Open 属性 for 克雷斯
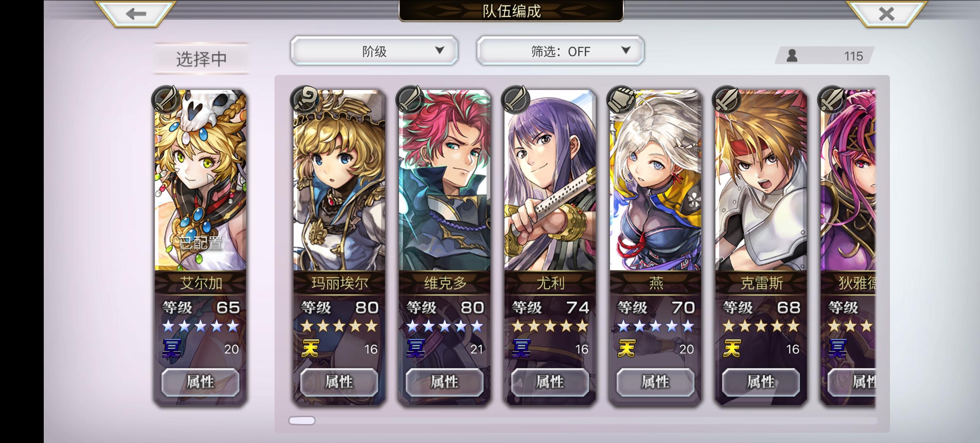 pyautogui.click(x=761, y=382)
